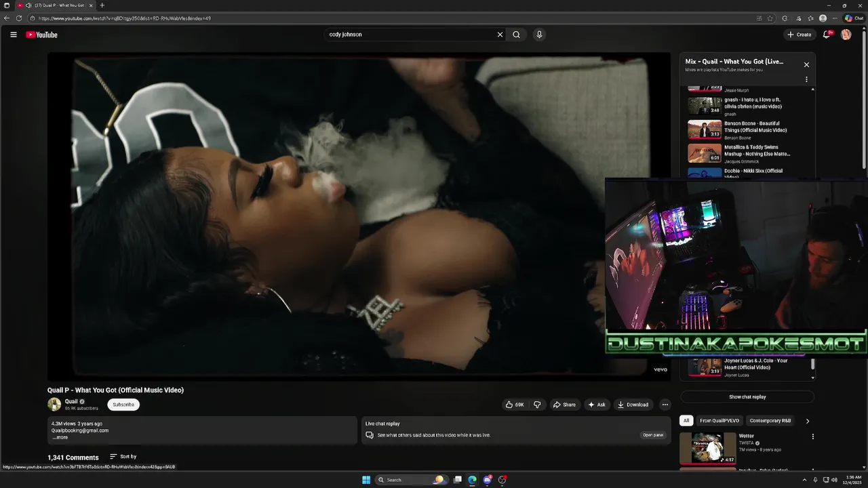Close the Mix playlist panel
868x488 pixels.
click(x=806, y=64)
